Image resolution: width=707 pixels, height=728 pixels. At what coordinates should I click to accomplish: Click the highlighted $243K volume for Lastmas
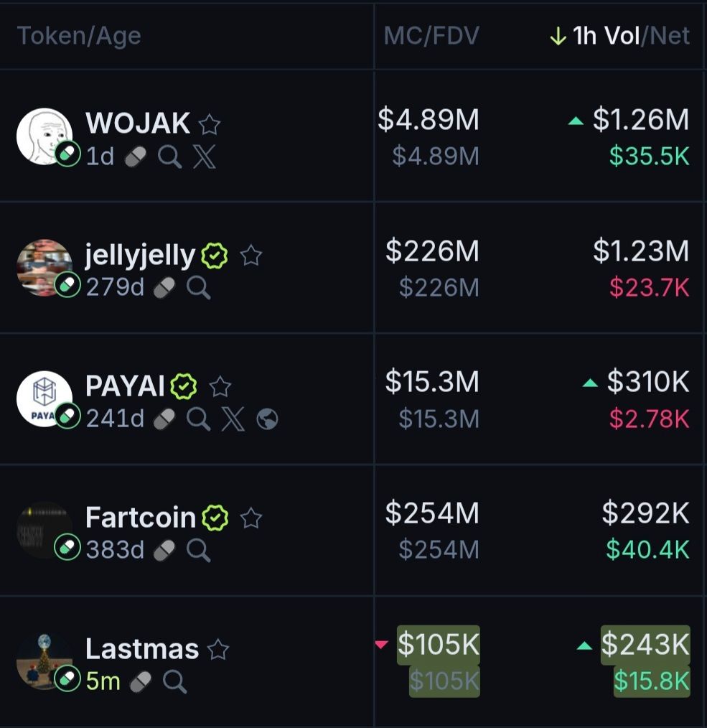pyautogui.click(x=645, y=645)
